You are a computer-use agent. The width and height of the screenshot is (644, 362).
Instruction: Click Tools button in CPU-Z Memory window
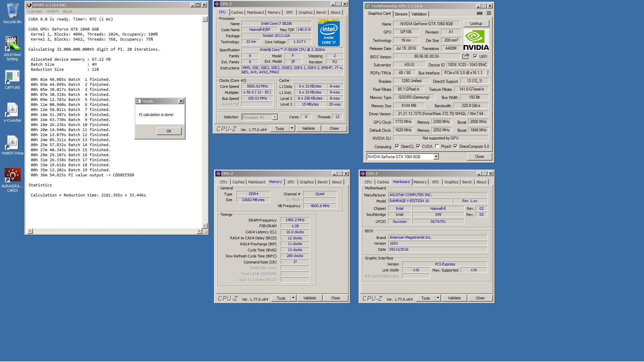coord(281,298)
